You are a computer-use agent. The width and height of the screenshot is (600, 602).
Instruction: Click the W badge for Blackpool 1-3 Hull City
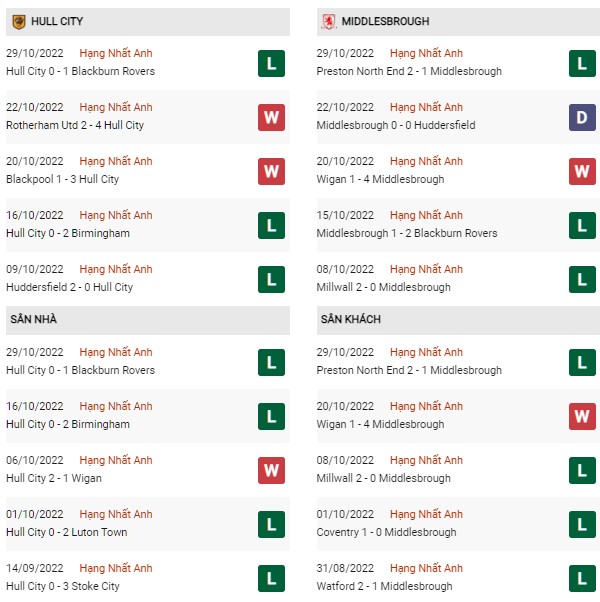pyautogui.click(x=271, y=172)
